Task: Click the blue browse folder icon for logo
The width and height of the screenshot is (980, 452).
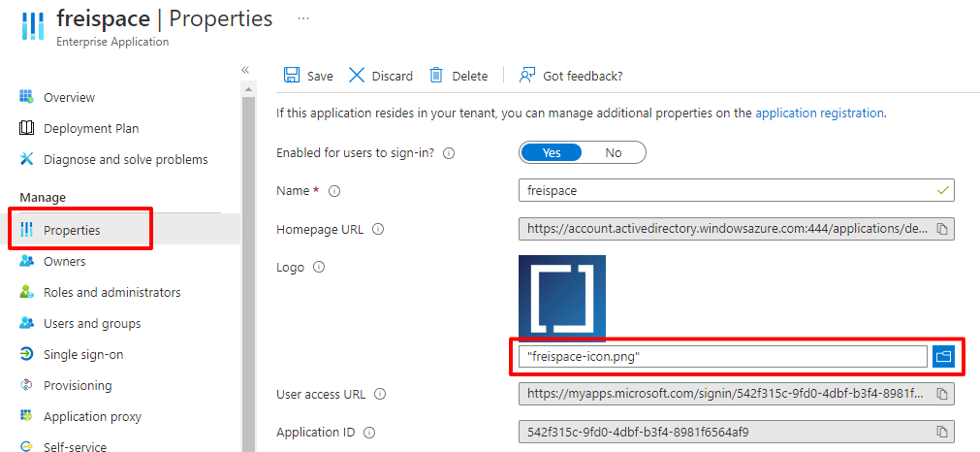Action: (944, 356)
